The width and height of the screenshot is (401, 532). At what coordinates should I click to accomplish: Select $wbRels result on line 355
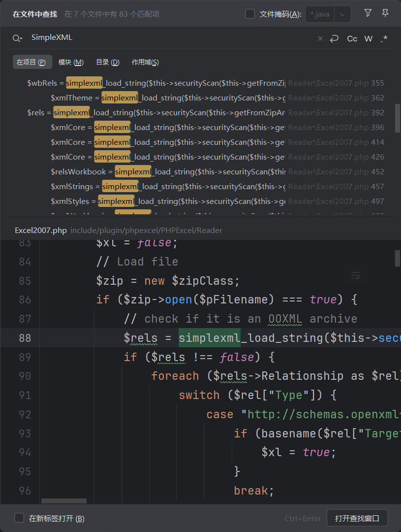point(201,83)
